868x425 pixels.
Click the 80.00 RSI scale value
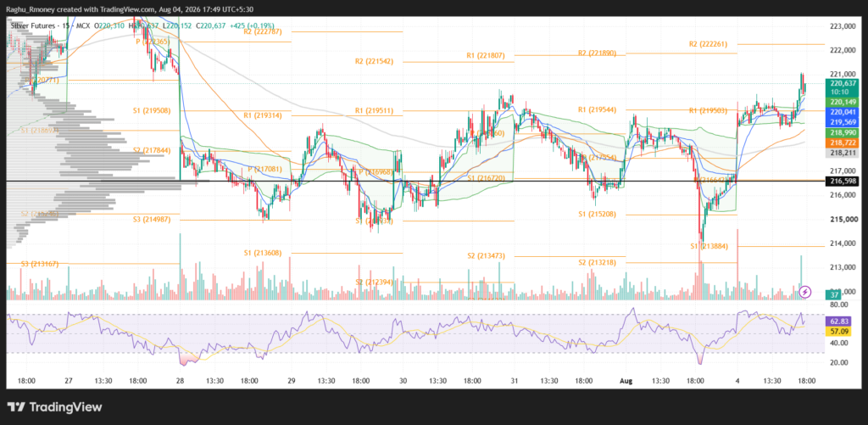(x=840, y=305)
